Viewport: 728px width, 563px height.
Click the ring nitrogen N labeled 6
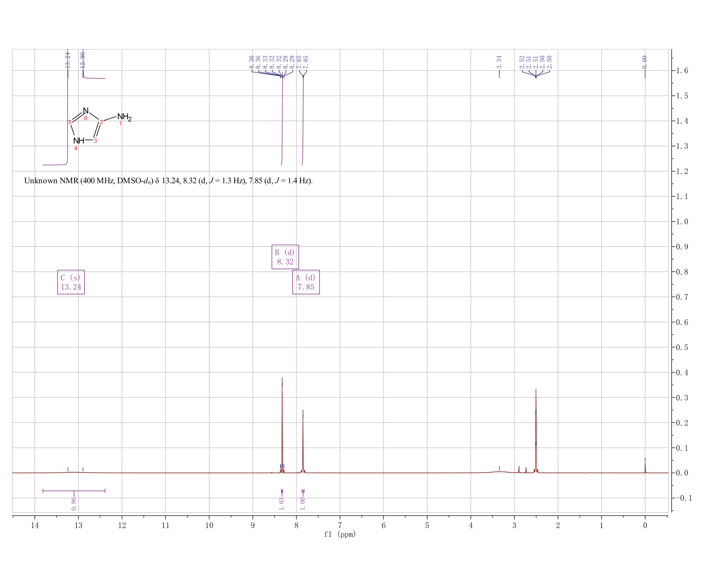coord(86,111)
